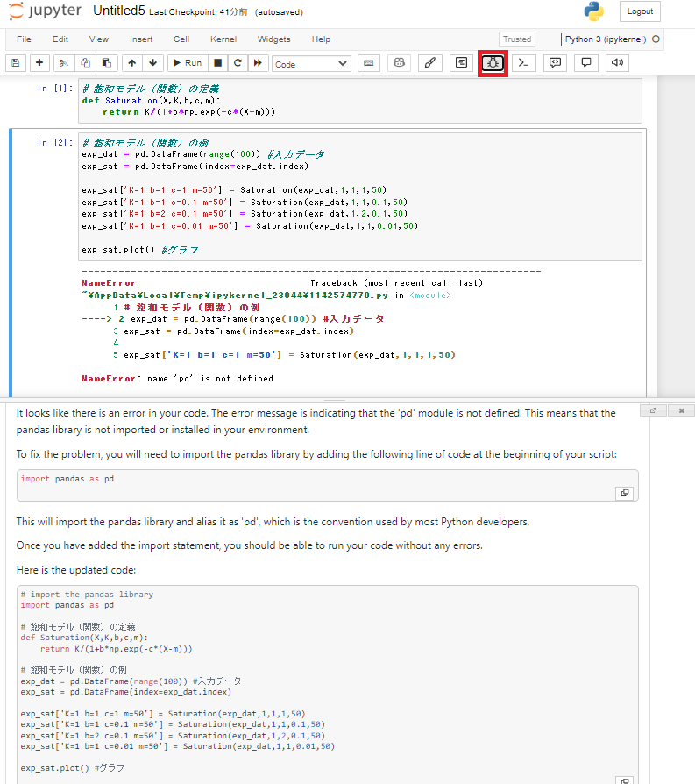The width and height of the screenshot is (695, 784).
Task: Open the Widgets menu
Action: [273, 39]
